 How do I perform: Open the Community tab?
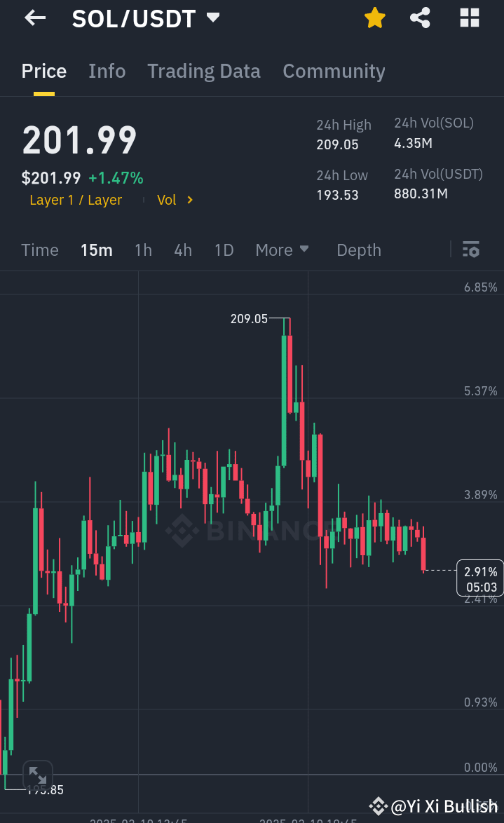(x=334, y=71)
